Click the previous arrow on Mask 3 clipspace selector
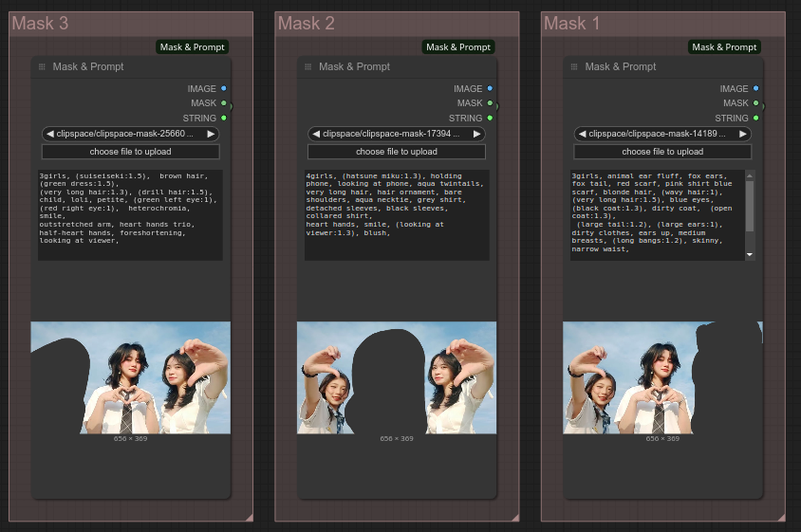 coord(49,134)
